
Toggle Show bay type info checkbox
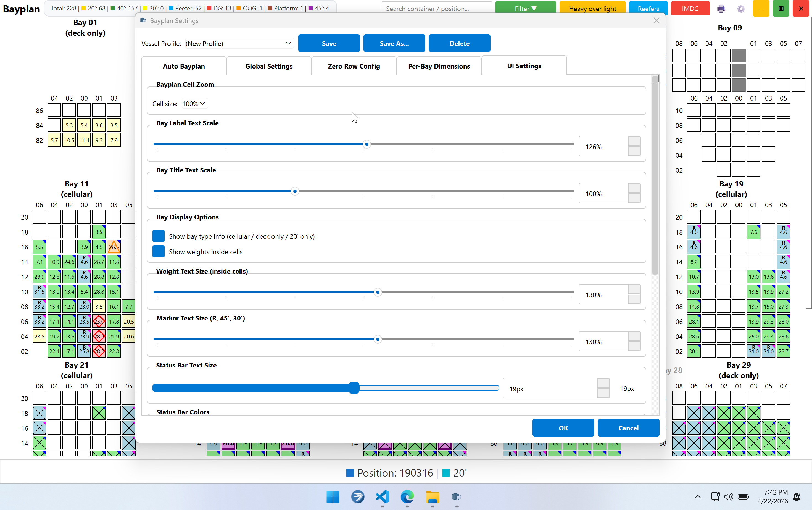pyautogui.click(x=159, y=236)
